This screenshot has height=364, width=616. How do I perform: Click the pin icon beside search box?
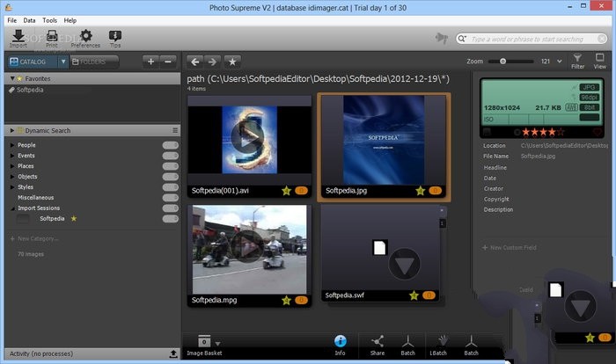click(x=442, y=38)
